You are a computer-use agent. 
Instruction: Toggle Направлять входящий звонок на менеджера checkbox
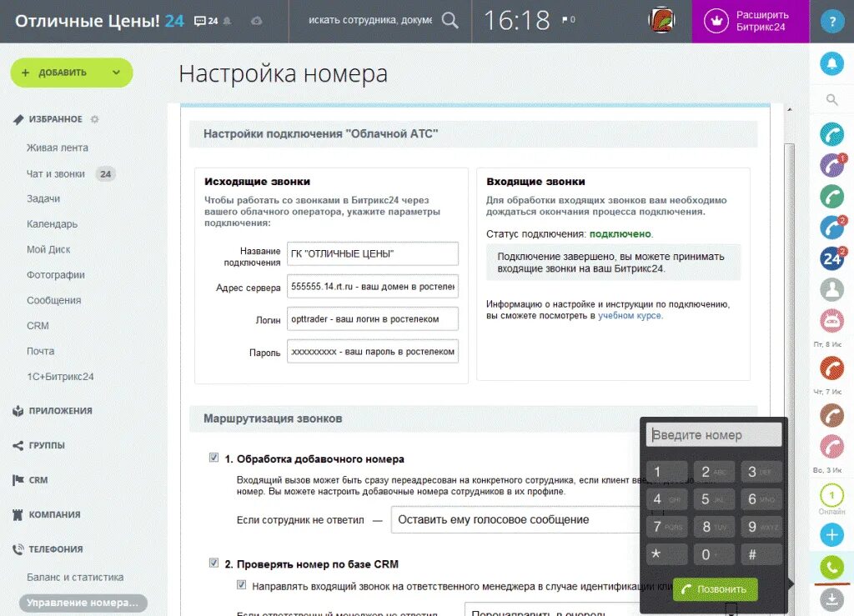241,585
